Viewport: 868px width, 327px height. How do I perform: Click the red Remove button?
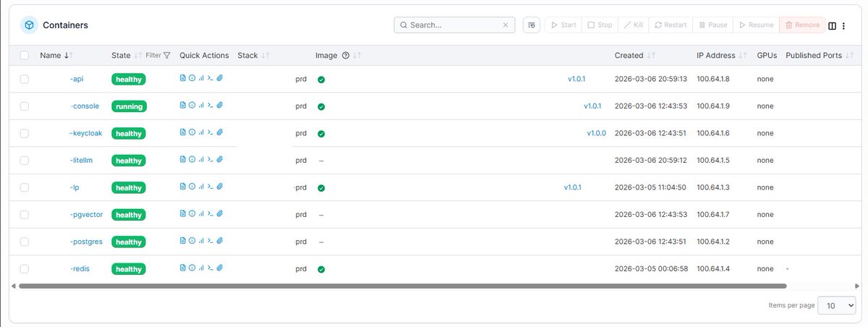tap(802, 25)
